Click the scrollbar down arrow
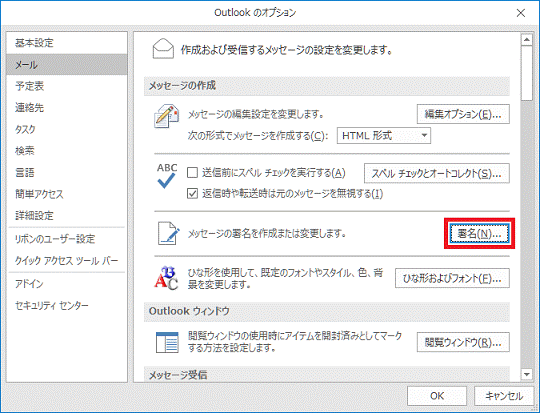The height and width of the screenshot is (413, 540). 527,374
